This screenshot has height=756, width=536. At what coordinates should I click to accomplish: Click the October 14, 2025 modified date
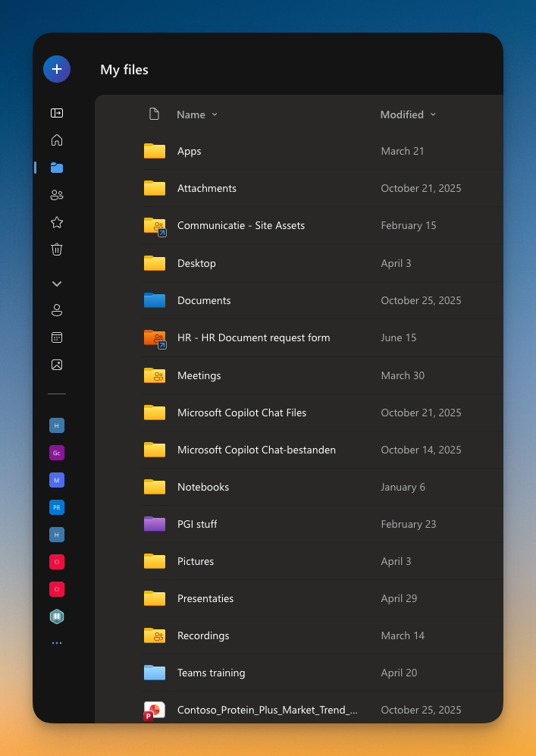pos(421,450)
